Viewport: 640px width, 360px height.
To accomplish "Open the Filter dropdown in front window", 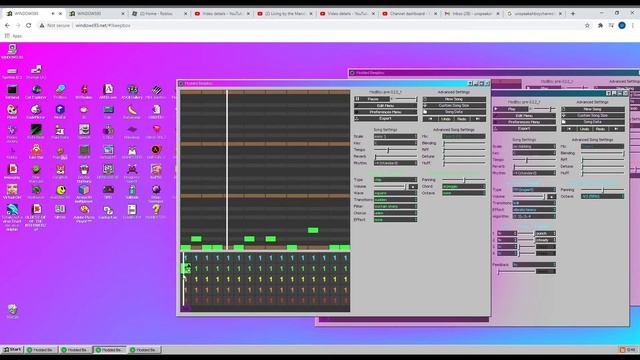I will pyautogui.click(x=395, y=206).
